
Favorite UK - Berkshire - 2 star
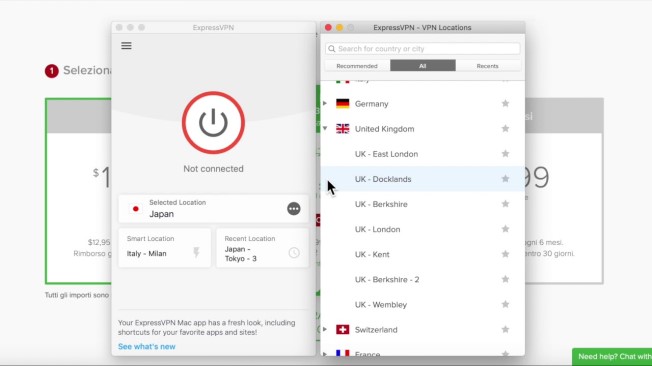pyautogui.click(x=505, y=279)
